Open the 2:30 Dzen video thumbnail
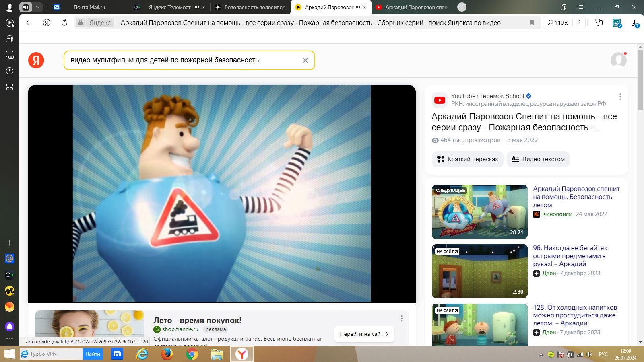 pyautogui.click(x=479, y=271)
